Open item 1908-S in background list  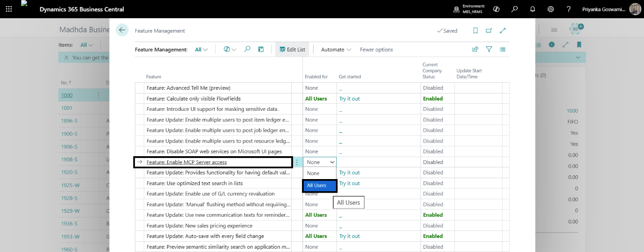click(x=69, y=159)
